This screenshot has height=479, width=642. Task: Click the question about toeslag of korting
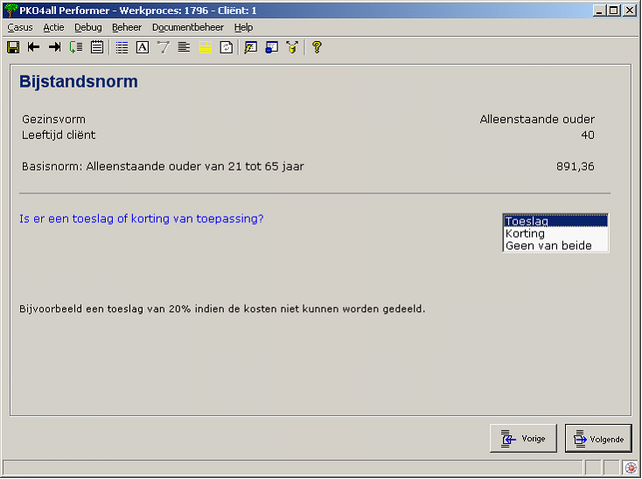click(141, 219)
